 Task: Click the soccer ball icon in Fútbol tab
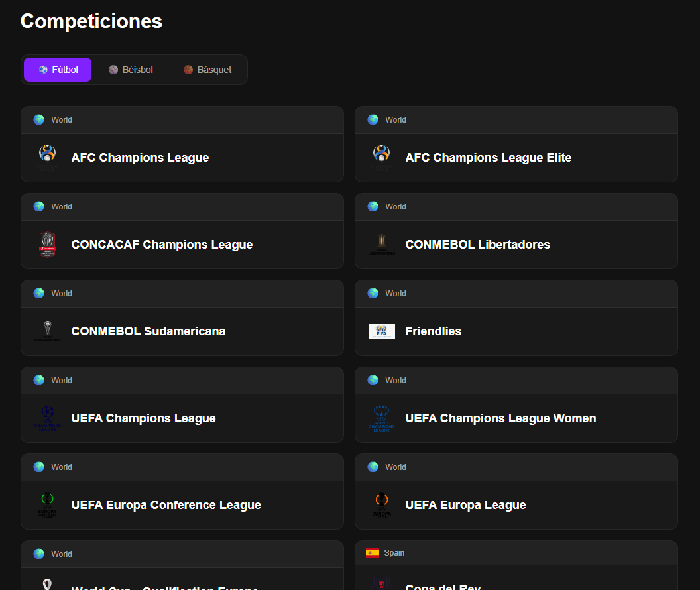pos(43,70)
